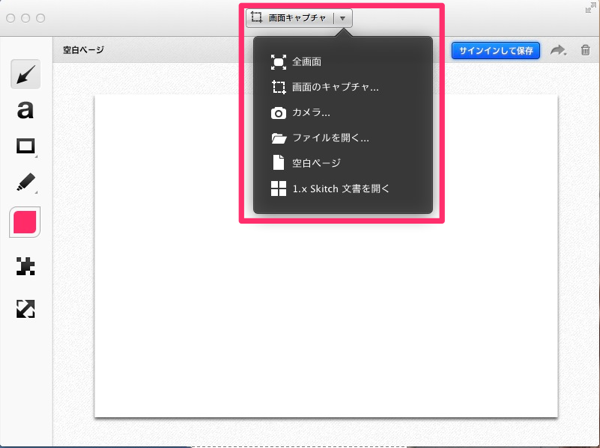
Task: Open the pink color picker swatch
Action: pyautogui.click(x=25, y=222)
